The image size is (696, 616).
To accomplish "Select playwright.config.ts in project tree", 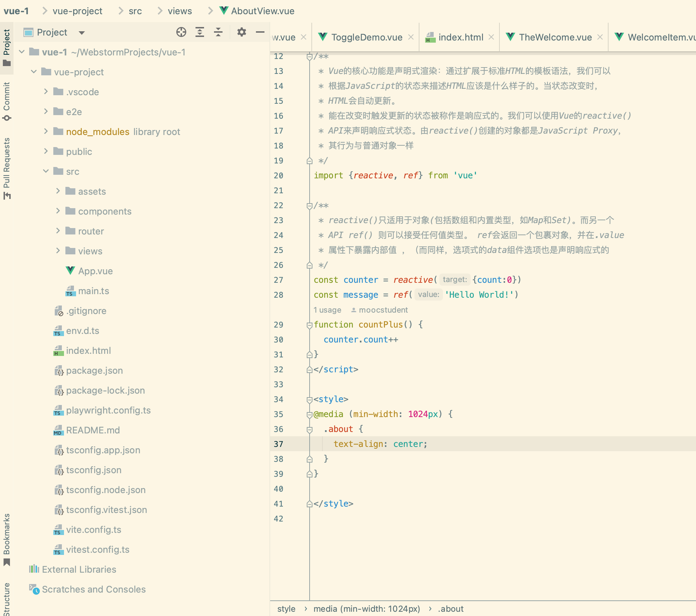I will [108, 410].
